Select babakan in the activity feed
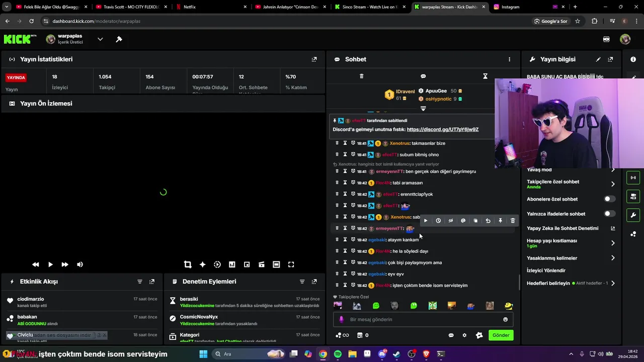 click(x=27, y=317)
